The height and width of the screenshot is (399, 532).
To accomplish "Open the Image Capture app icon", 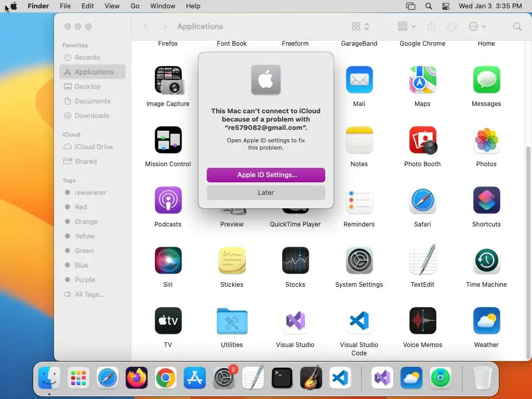I will click(x=168, y=80).
